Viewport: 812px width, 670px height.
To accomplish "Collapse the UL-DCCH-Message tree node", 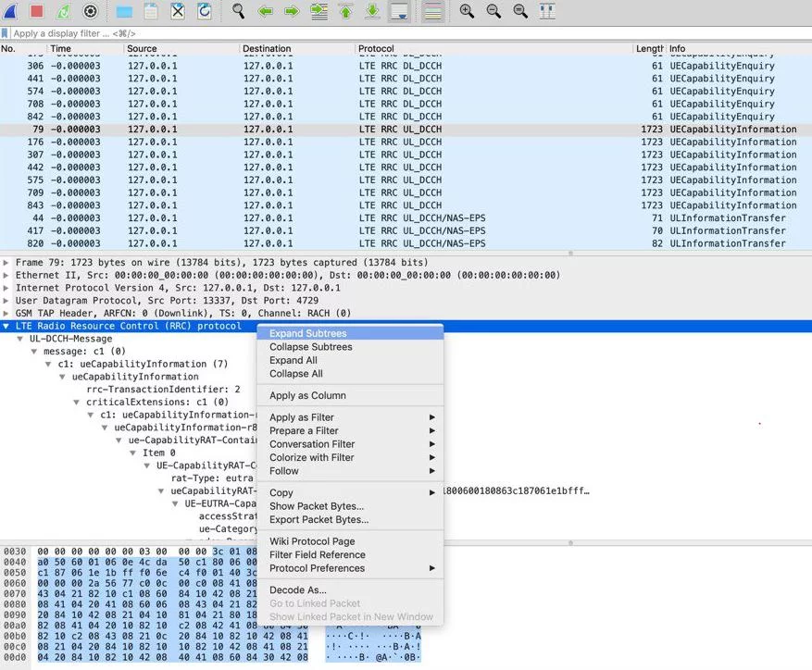I will 21,340.
